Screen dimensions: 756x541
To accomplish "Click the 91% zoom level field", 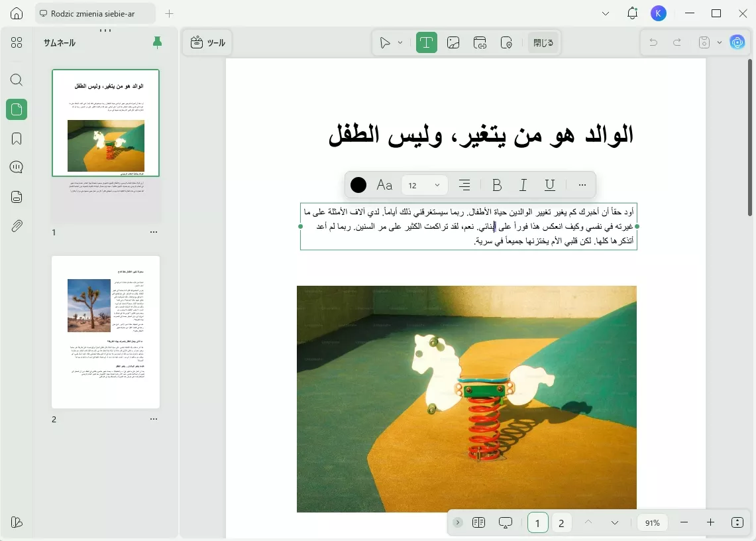I will [x=653, y=522].
